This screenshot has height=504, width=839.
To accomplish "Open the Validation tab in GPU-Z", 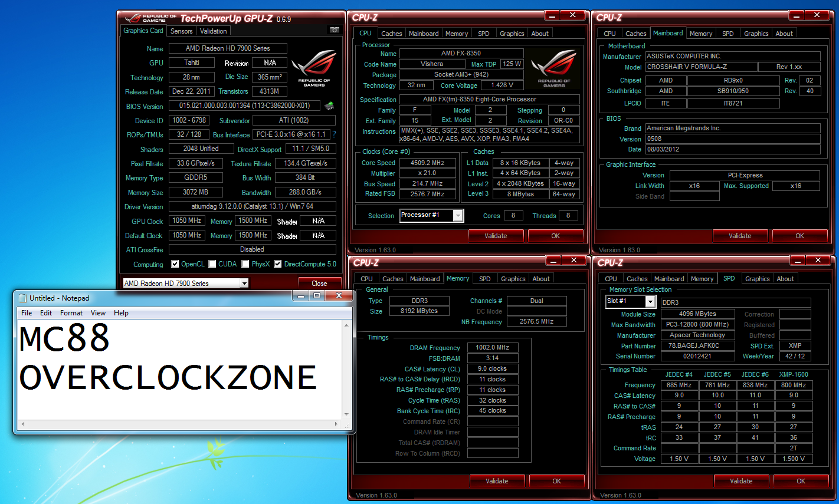I will [x=213, y=31].
